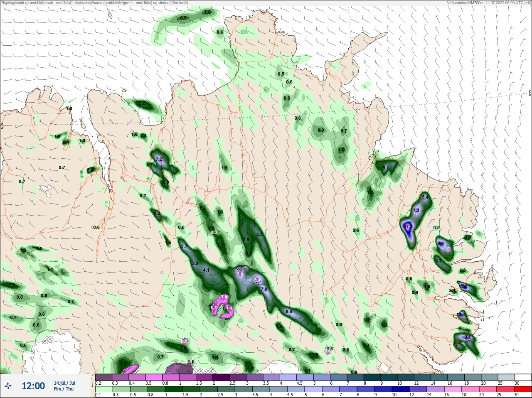Viewport: 532px width, 398px height.
Task: Click the 13.8 precipitation value on east coast
Action: (463, 287)
